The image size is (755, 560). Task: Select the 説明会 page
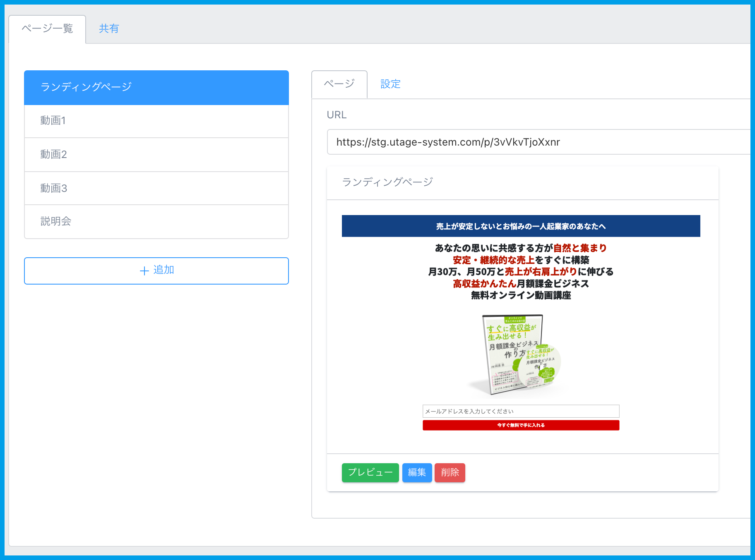[x=156, y=222]
